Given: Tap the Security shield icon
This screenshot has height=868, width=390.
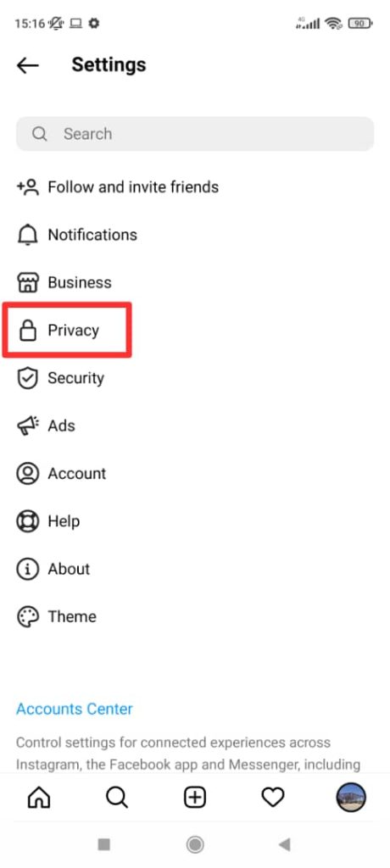Looking at the screenshot, I should click(28, 379).
